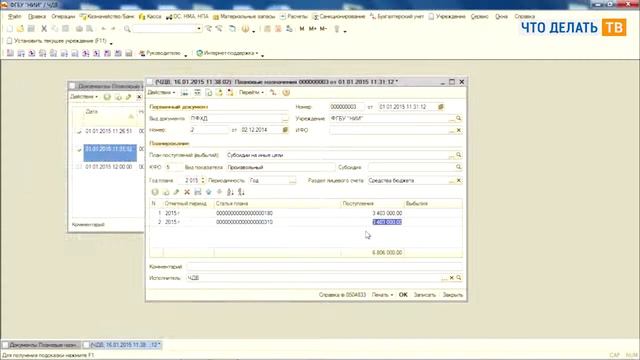Move table row up with arrow icon
Image resolution: width=640 pixels, height=360 pixels.
click(209, 192)
